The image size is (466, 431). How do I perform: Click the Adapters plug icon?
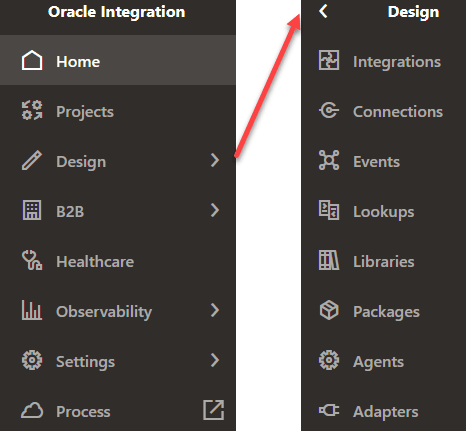tap(329, 410)
